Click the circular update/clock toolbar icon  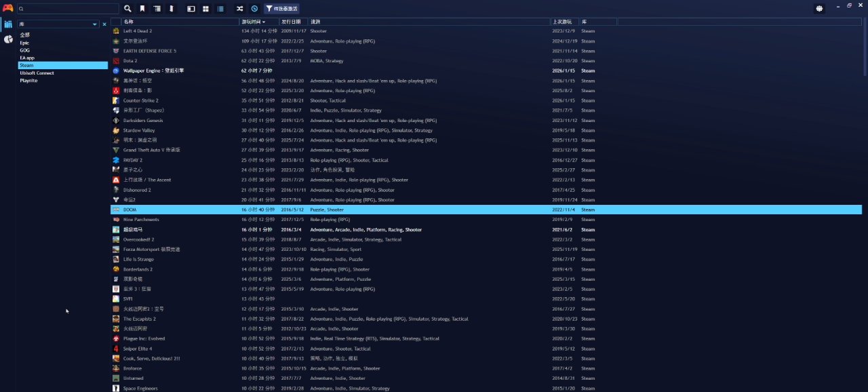[254, 9]
